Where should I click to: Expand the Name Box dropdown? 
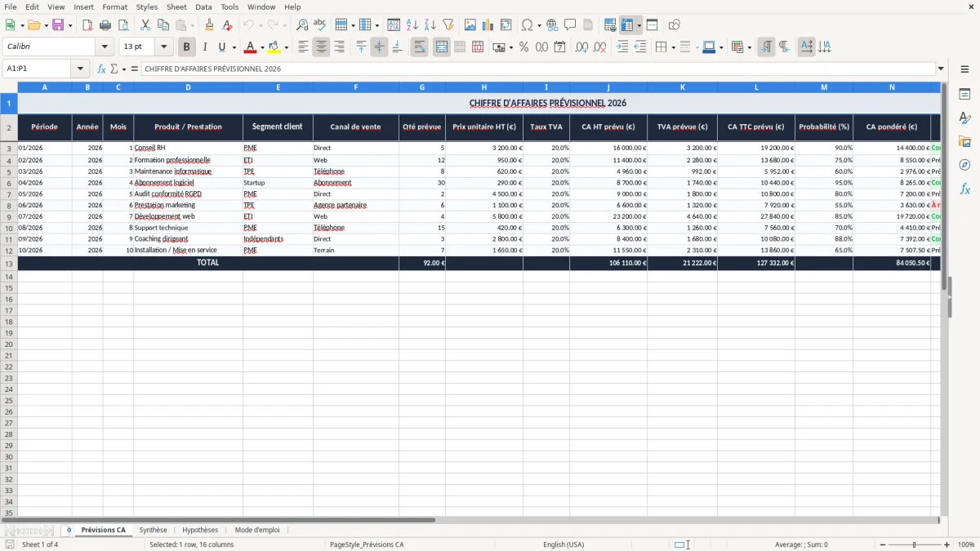point(80,69)
